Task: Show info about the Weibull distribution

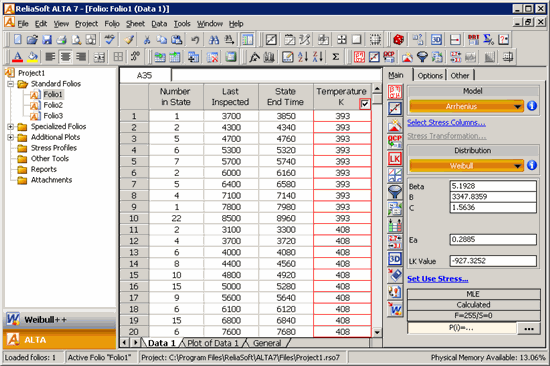Action: 532,165
